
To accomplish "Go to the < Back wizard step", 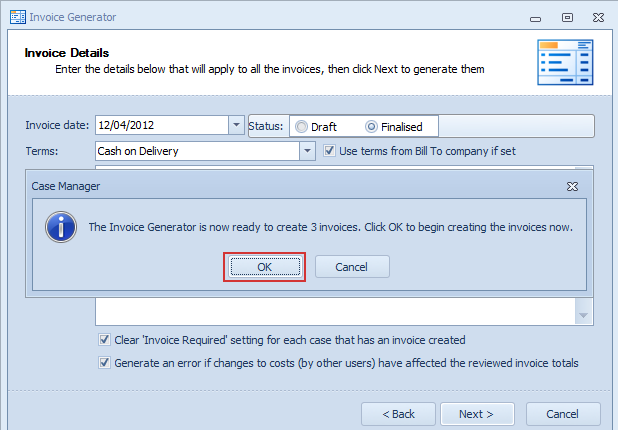I will [398, 414].
